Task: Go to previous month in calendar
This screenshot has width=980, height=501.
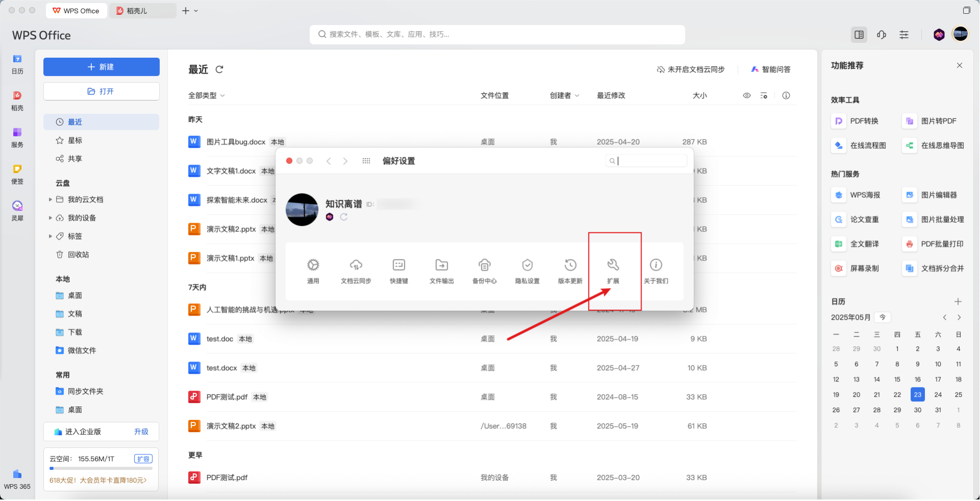Action: pos(945,318)
